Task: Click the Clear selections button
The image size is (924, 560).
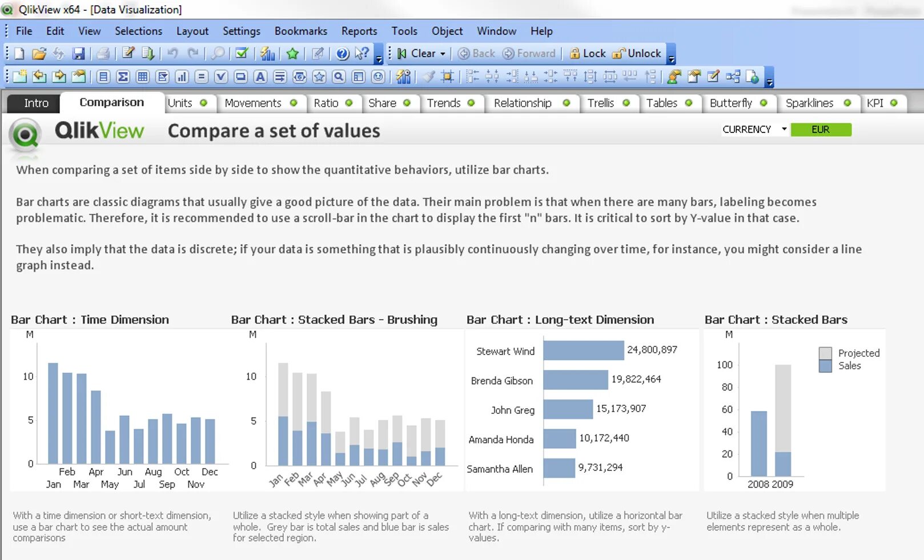Action: [x=416, y=54]
